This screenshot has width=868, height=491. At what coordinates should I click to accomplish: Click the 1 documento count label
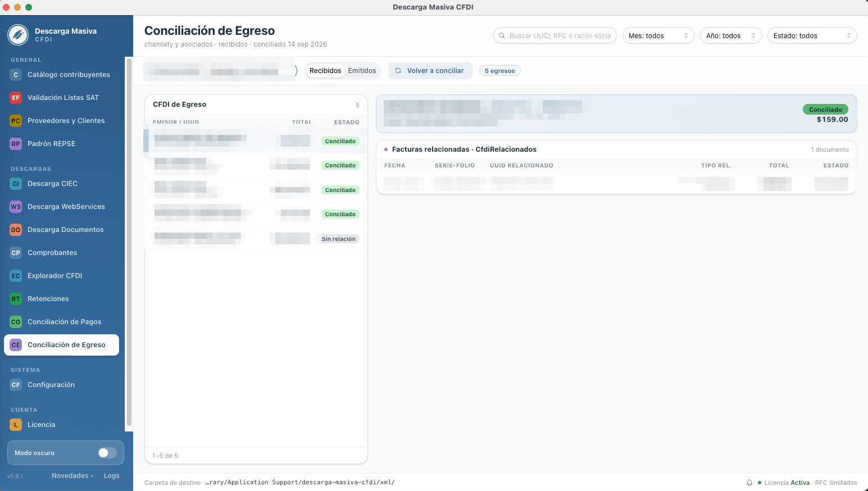830,149
